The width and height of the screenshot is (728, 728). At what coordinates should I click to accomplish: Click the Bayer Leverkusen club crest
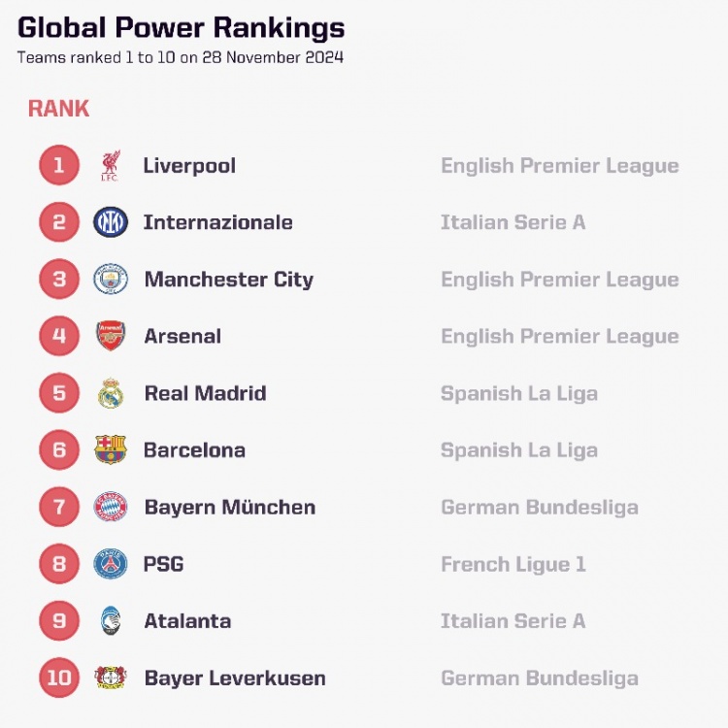click(x=111, y=678)
